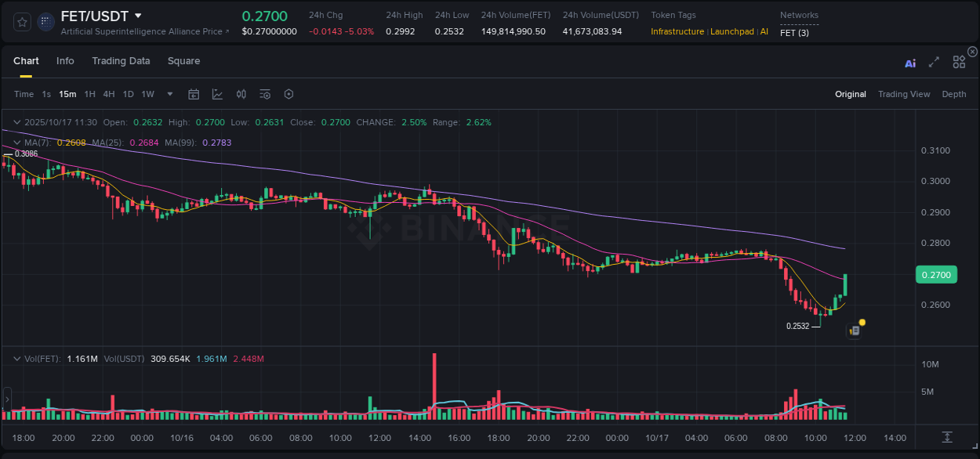Open the Square tab
This screenshot has height=459, width=980.
point(184,60)
